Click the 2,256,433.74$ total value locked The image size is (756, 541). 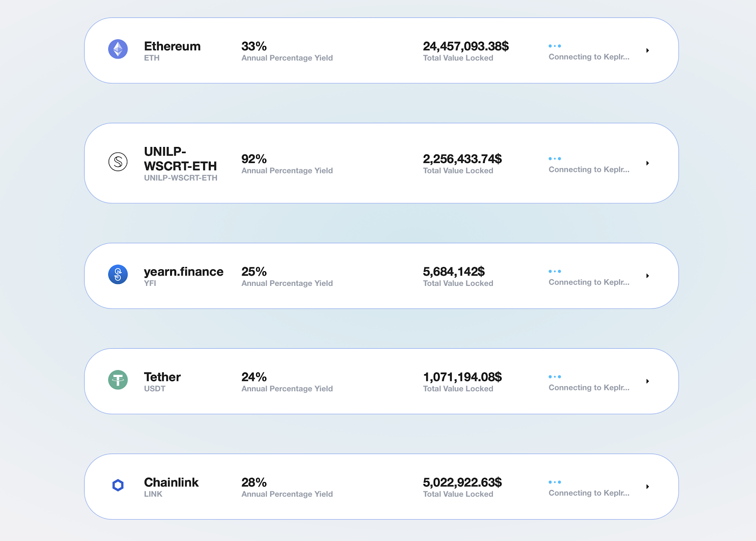tap(463, 159)
